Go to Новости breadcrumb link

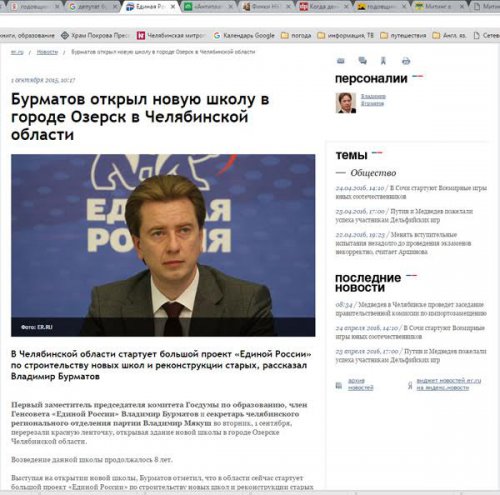(x=47, y=52)
